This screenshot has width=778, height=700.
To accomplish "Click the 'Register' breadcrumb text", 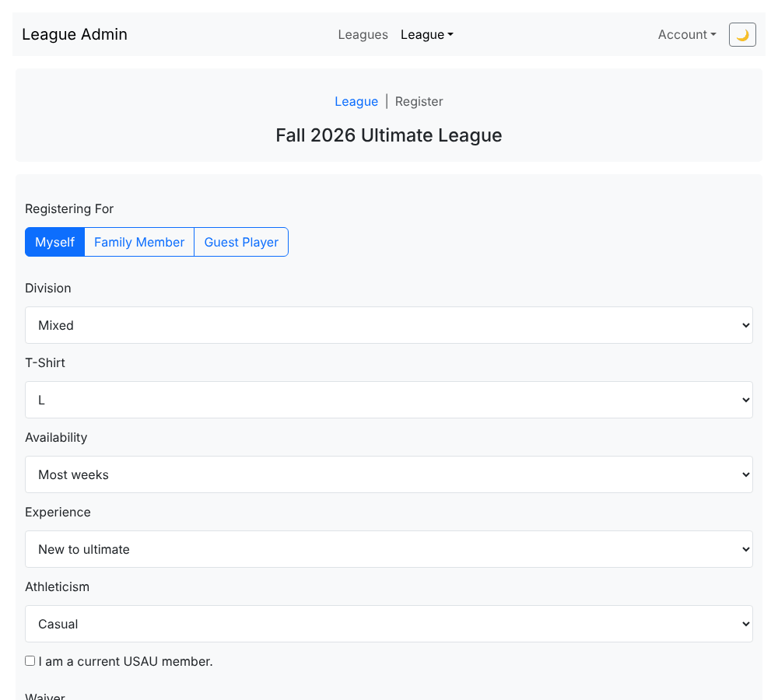I will point(419,101).
